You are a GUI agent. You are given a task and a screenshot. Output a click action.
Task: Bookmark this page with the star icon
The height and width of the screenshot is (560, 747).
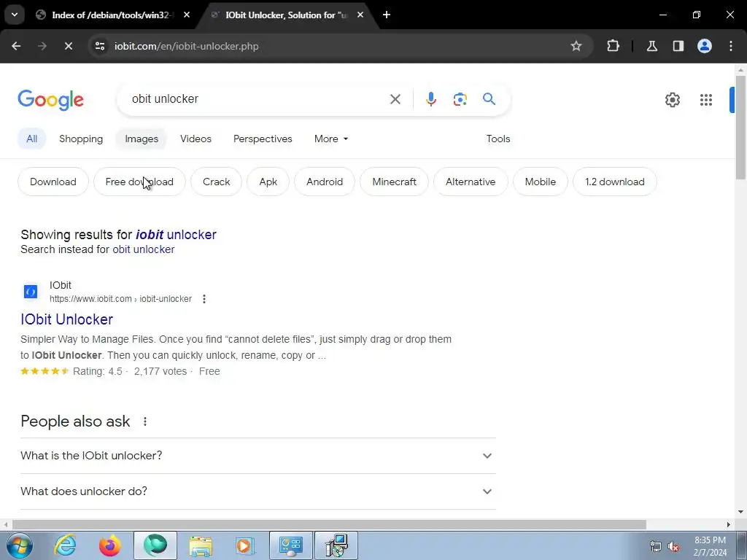tap(576, 46)
